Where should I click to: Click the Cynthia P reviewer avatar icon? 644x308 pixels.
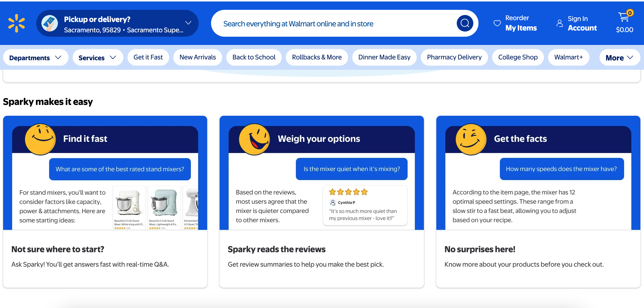[333, 203]
